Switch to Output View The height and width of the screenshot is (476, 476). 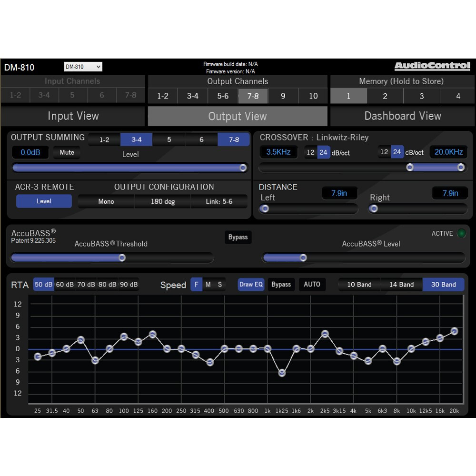click(x=238, y=116)
